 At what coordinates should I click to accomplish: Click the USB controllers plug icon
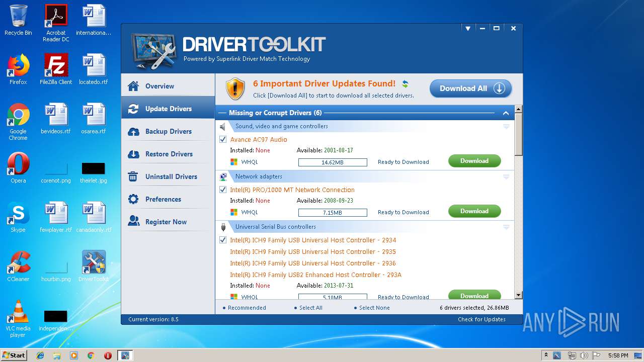(223, 227)
